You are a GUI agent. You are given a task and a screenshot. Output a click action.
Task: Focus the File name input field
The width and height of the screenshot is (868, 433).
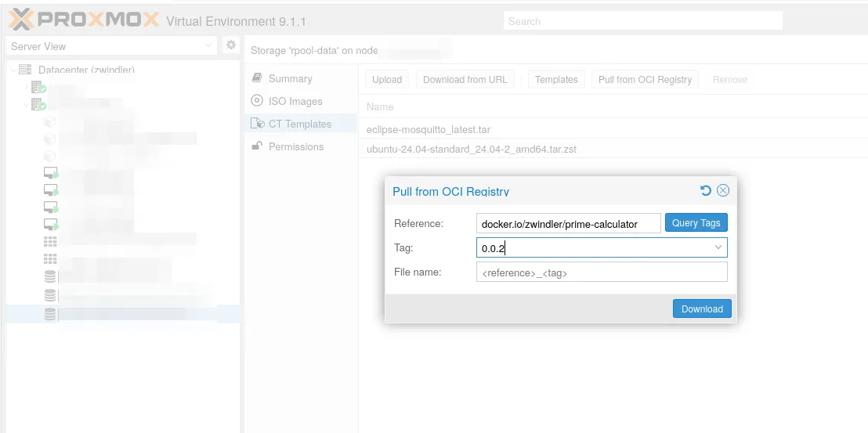point(601,272)
